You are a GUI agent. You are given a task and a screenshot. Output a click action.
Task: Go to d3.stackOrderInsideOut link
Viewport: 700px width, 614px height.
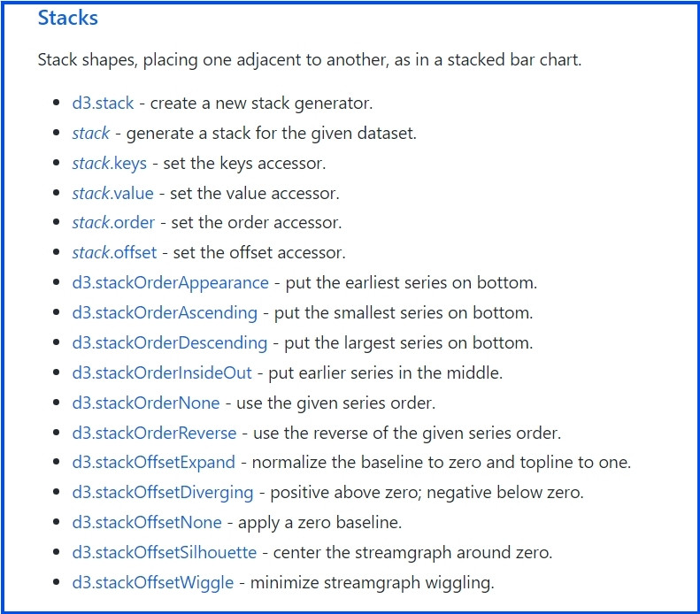click(x=162, y=372)
